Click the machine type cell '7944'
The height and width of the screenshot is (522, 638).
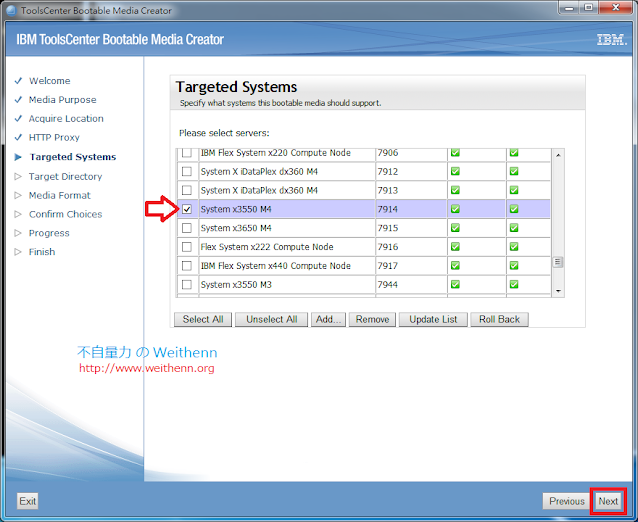tap(411, 284)
